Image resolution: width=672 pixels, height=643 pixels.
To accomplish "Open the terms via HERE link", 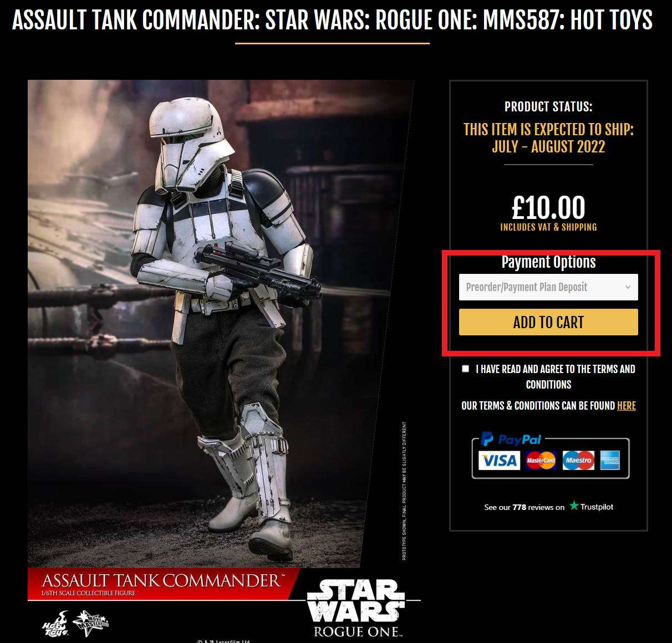I will point(627,406).
